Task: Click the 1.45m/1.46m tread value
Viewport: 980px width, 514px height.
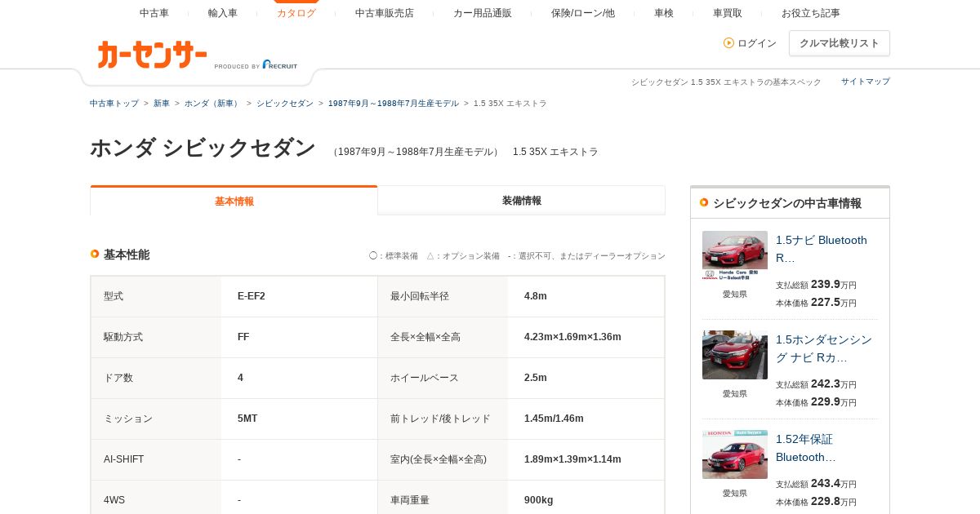Action: pyautogui.click(x=554, y=419)
